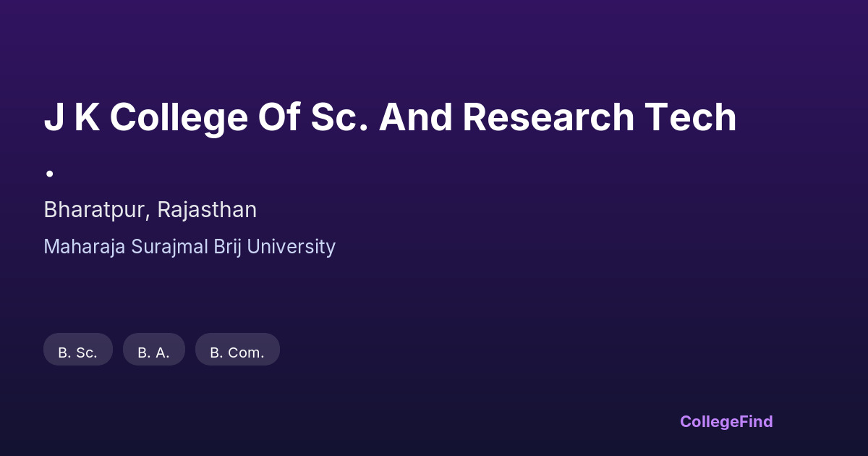Image resolution: width=868 pixels, height=456 pixels.
Task: Click the "J K" initials in the title
Action: point(72,118)
